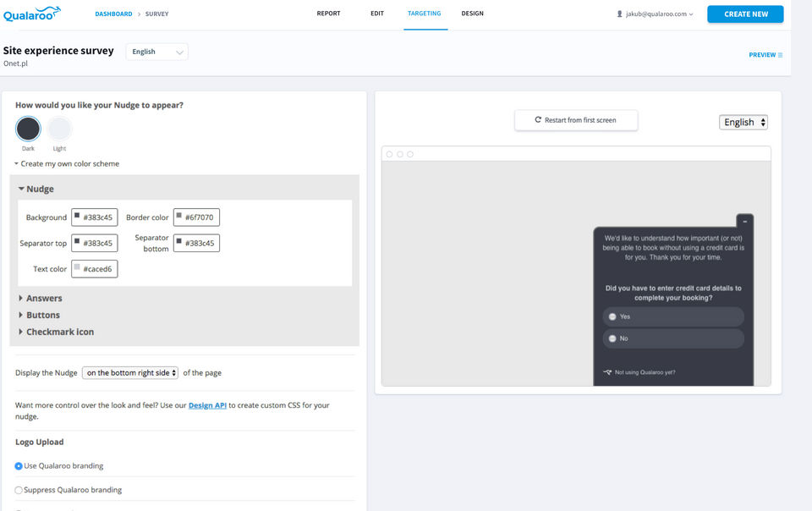
Task: Open the preview English language selector
Action: point(743,122)
